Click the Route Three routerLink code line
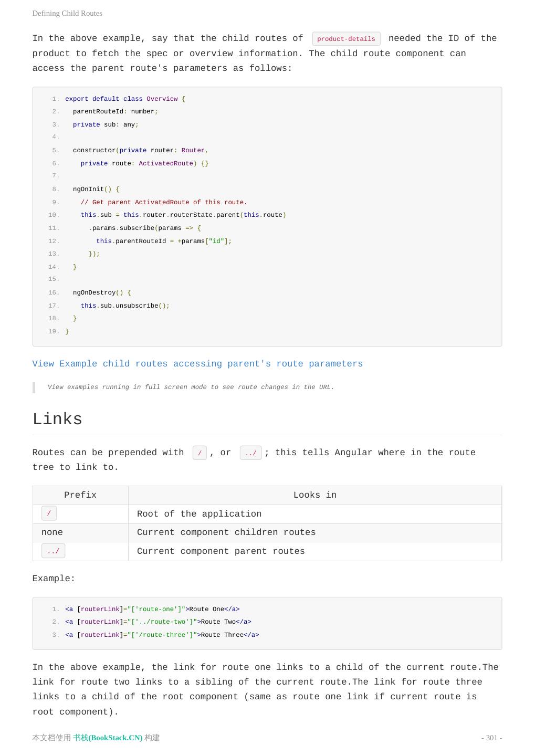This screenshot has width=535, height=756. [x=162, y=635]
